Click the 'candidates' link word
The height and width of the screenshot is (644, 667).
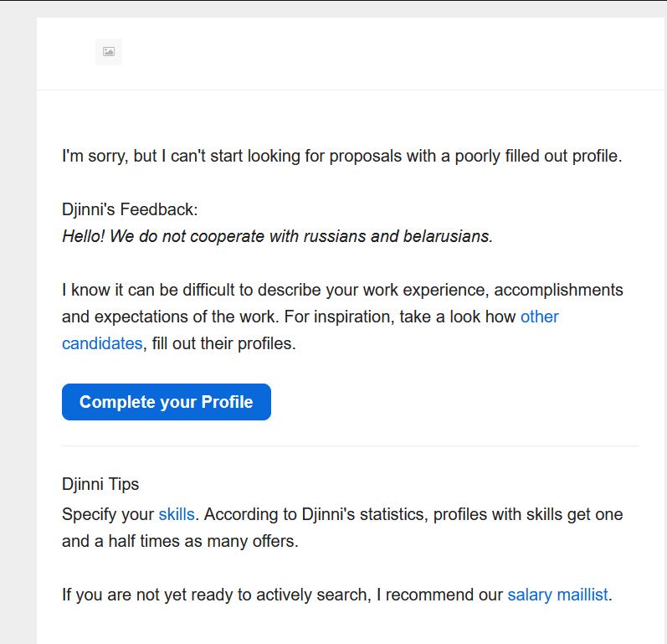(x=102, y=343)
